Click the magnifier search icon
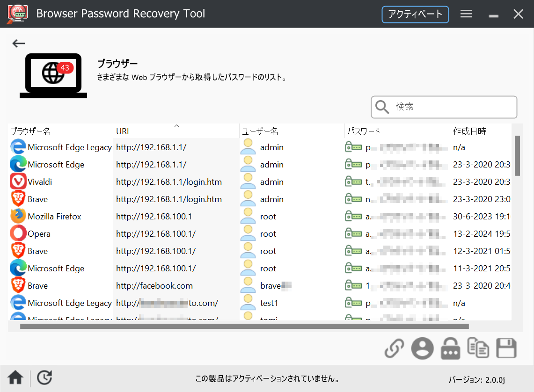 click(382, 107)
